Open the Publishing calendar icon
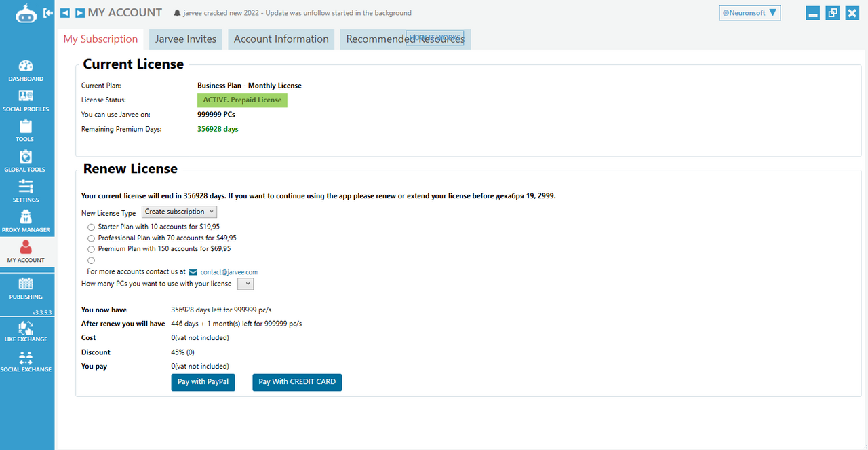868x450 pixels. coord(26,284)
